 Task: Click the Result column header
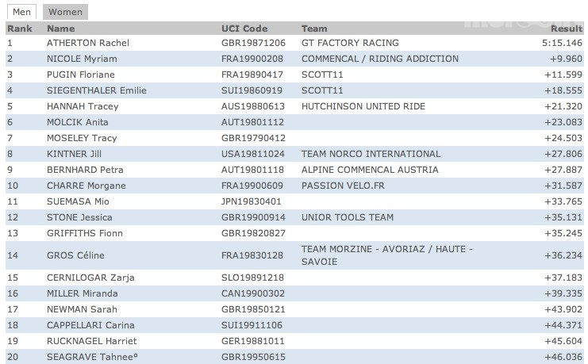[x=567, y=29]
